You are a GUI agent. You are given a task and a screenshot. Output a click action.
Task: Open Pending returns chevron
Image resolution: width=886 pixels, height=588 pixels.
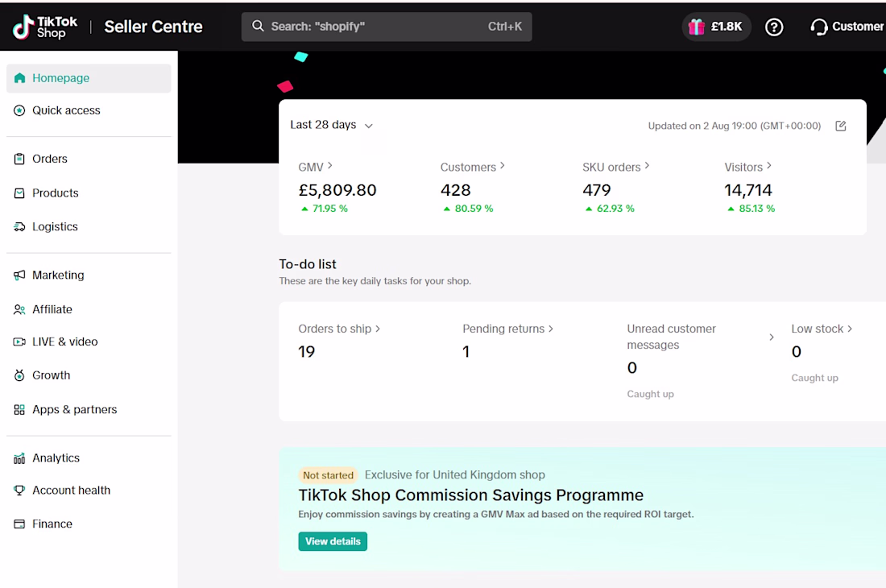[x=551, y=329]
